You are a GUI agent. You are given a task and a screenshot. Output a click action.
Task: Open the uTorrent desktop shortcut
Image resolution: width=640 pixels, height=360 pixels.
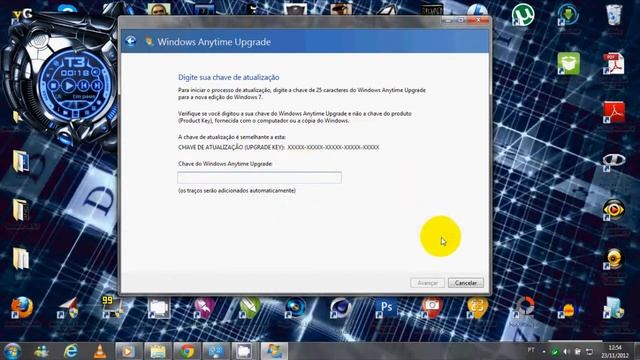[x=523, y=15]
